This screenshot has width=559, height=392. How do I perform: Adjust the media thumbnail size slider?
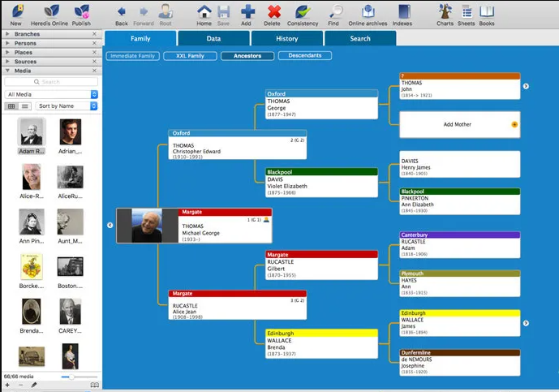[71, 377]
